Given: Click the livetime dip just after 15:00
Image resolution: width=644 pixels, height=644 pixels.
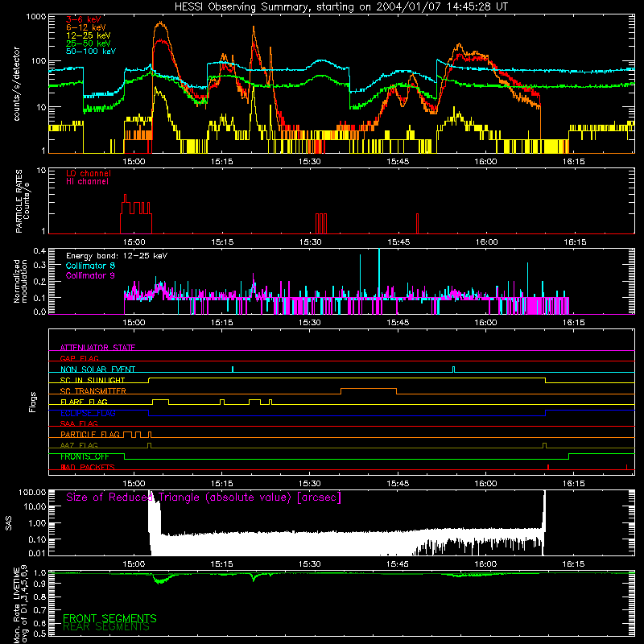Looking at the screenshot, I should pyautogui.click(x=160, y=580).
